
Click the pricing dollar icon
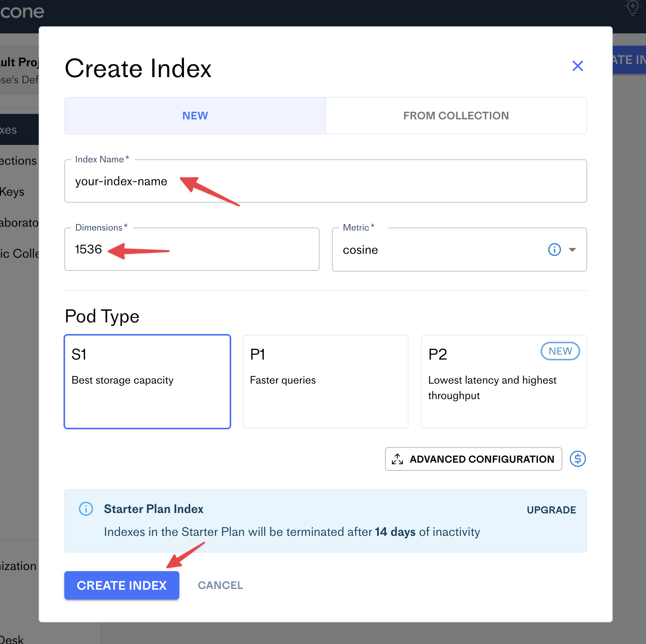tap(577, 459)
